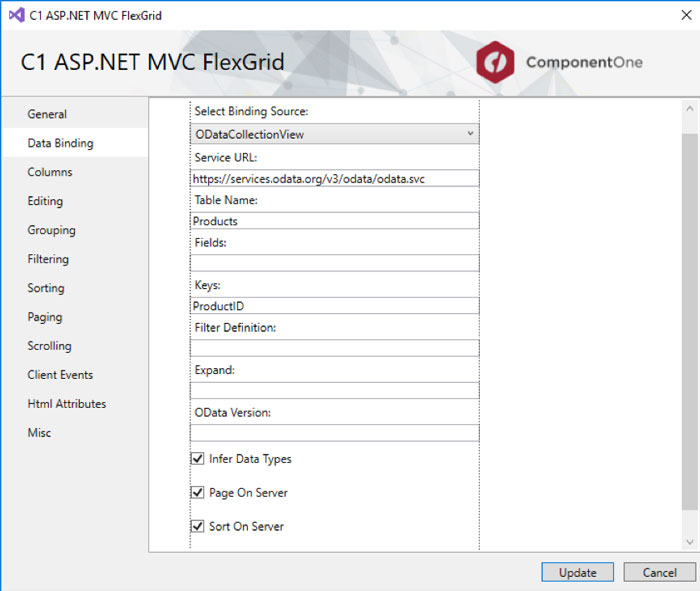Screen dimensions: 700x591
Task: Click the scrollbar up arrow
Action: coord(690,108)
